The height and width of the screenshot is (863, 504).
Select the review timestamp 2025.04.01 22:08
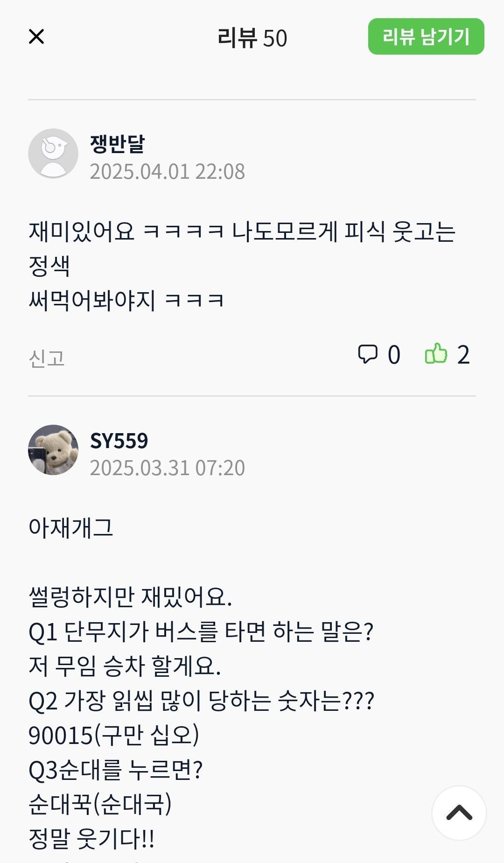click(167, 172)
